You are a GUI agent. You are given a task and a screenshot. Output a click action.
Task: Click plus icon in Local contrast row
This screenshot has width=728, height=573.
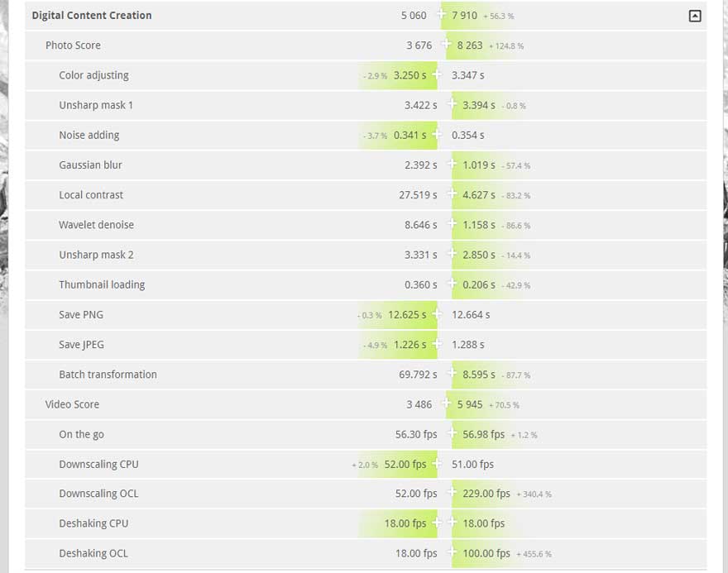click(452, 194)
